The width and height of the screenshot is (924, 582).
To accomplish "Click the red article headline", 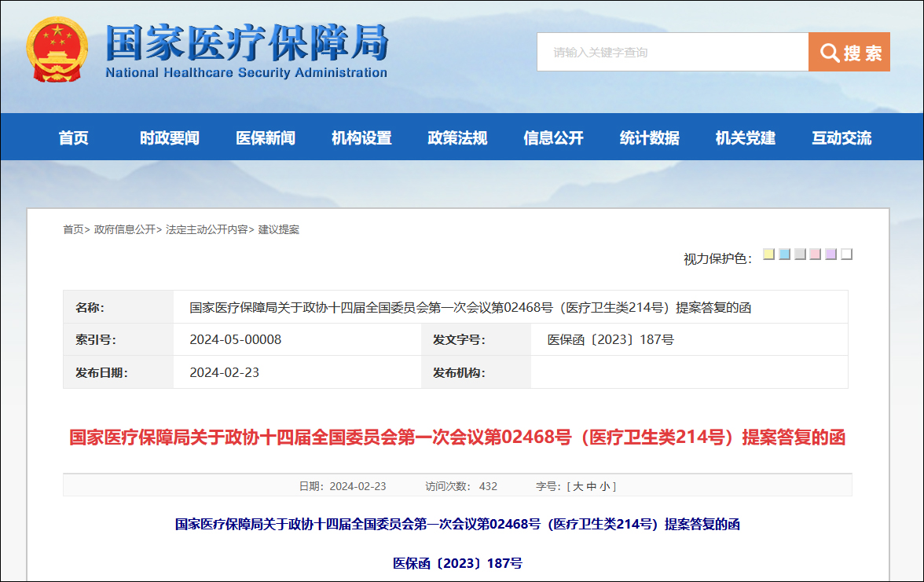I will click(457, 437).
